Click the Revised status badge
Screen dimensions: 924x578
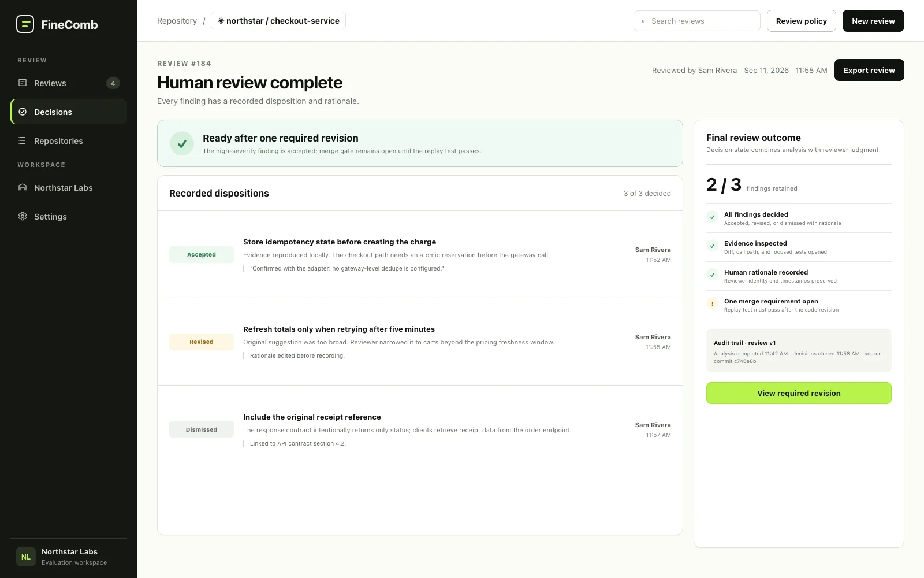(x=202, y=342)
